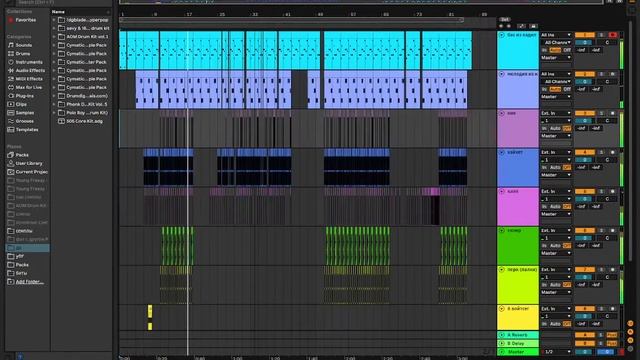Click the orange In/Out section toggle circle
This screenshot has height=360, width=640.
(x=631, y=323)
